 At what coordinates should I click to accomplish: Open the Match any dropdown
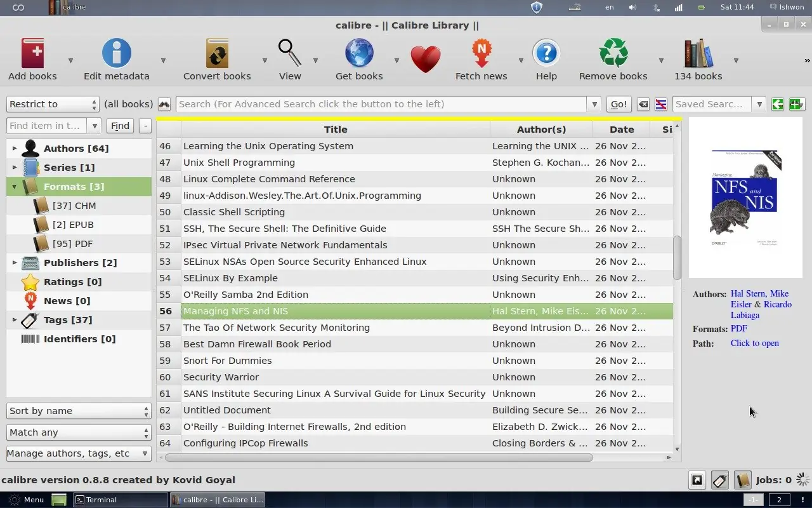click(x=79, y=432)
